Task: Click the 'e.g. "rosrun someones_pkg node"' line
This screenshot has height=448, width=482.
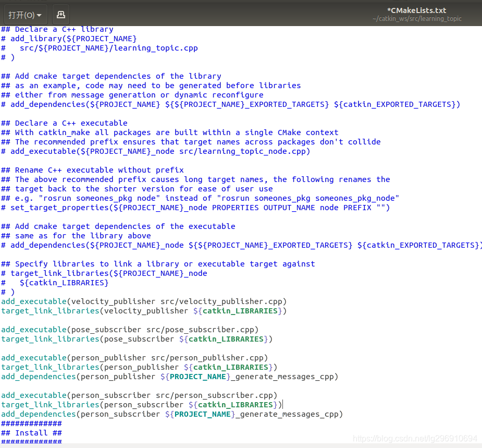Action: 200,198
